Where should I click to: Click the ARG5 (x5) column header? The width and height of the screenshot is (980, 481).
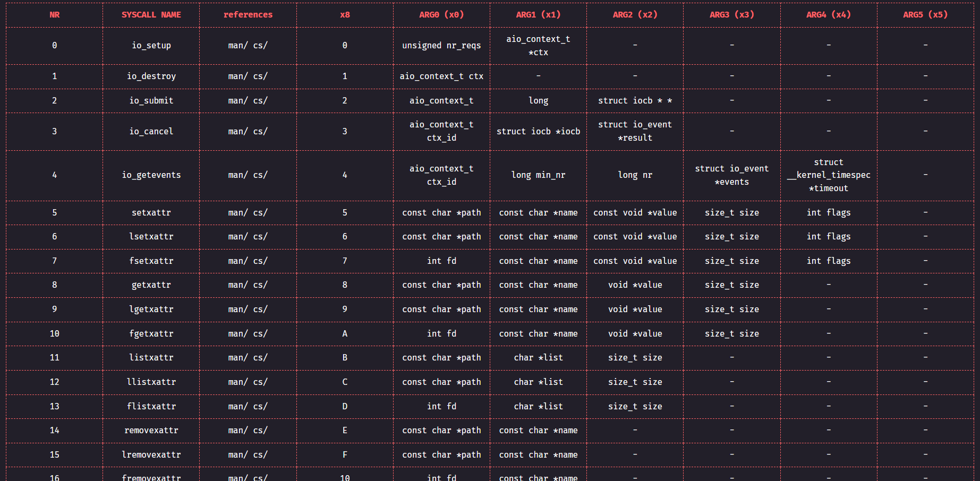(x=925, y=15)
